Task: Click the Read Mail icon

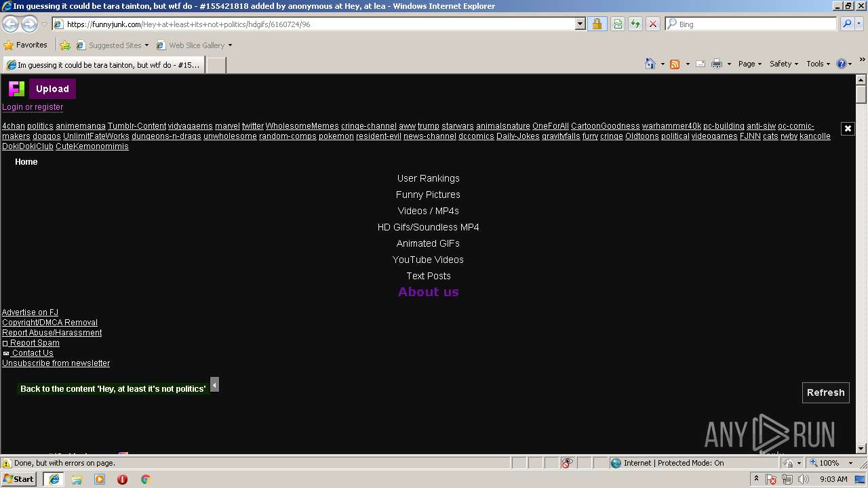Action: [x=701, y=64]
